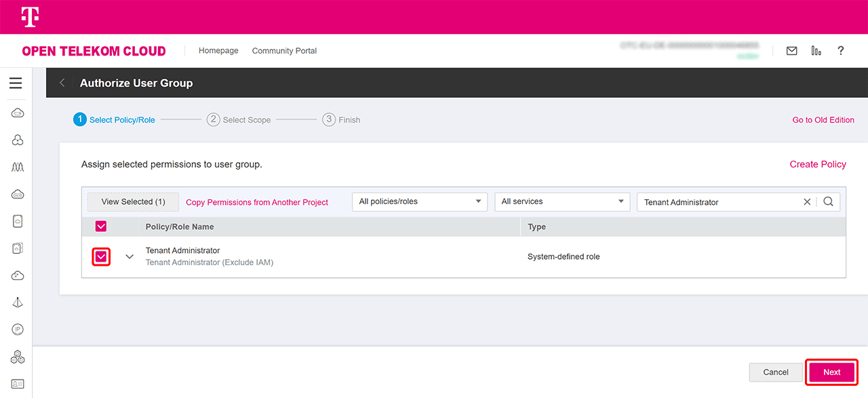Click the Create Policy link
Image resolution: width=868 pixels, height=398 pixels.
[x=818, y=164]
